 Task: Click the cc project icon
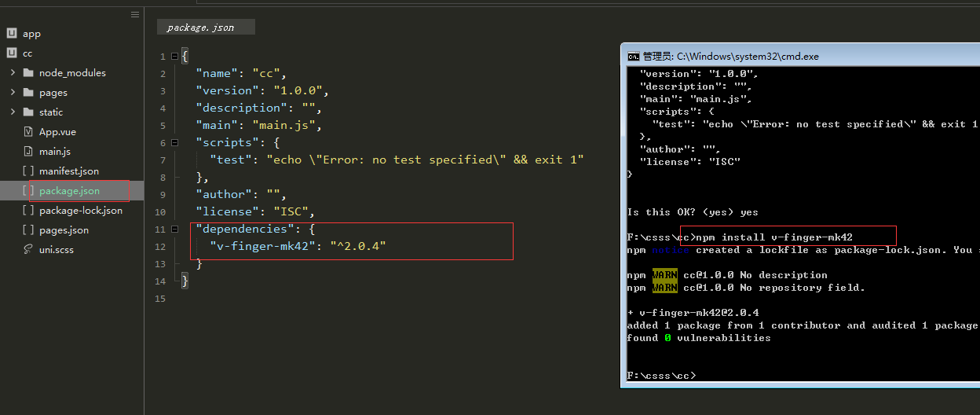tap(12, 53)
